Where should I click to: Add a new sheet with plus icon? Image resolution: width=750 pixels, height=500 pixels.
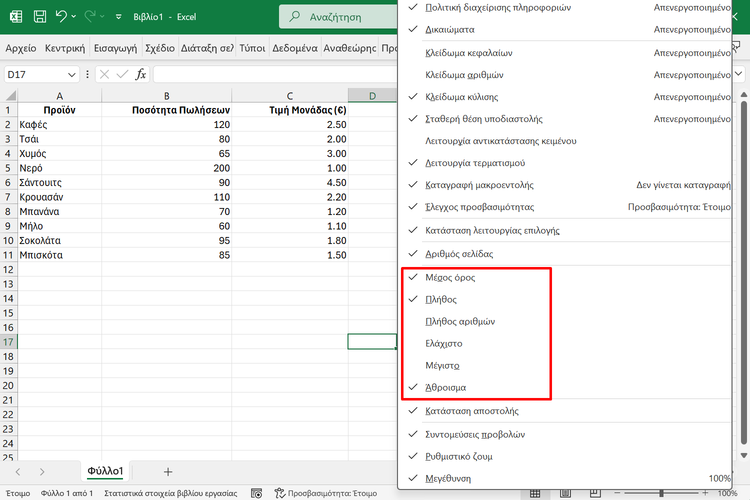tap(168, 471)
